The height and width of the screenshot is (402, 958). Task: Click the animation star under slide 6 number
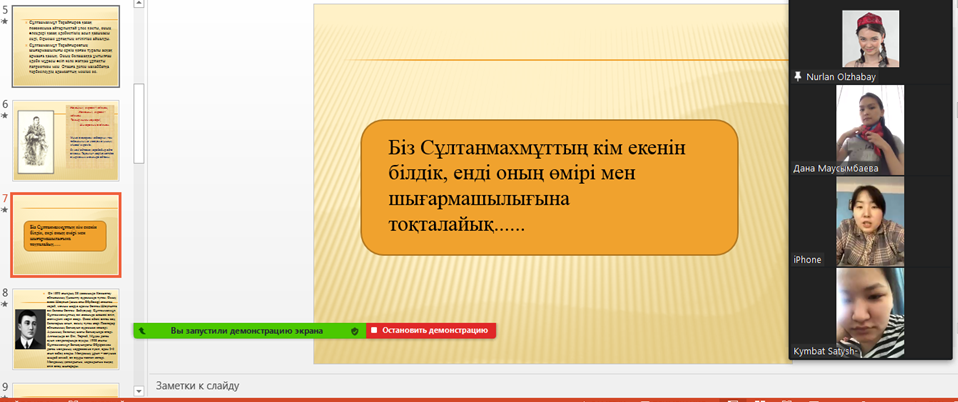point(5,116)
